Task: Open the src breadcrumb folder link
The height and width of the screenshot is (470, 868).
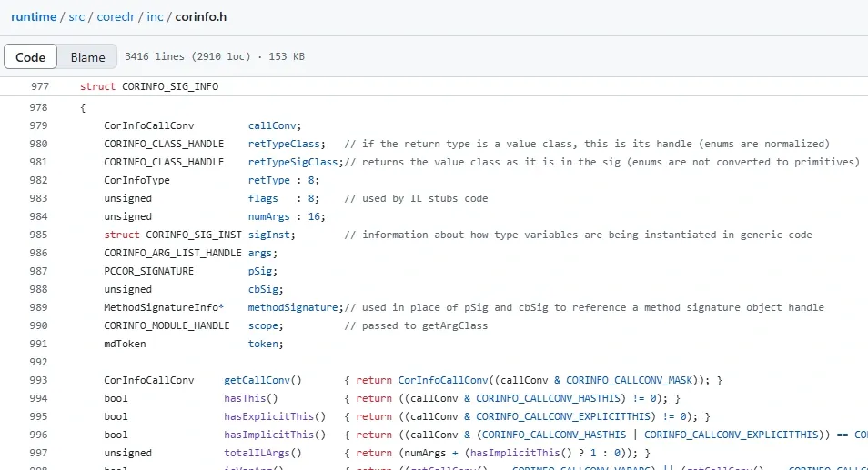Action: click(76, 16)
